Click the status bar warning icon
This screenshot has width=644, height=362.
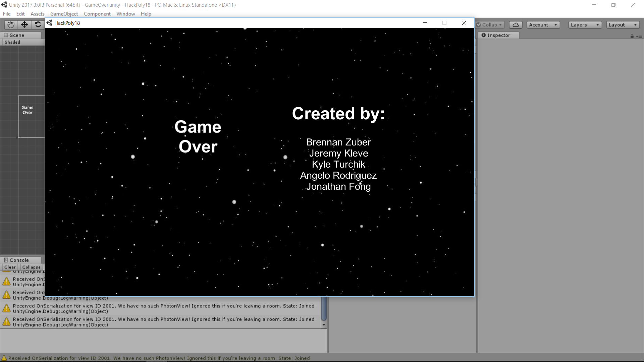[4, 358]
